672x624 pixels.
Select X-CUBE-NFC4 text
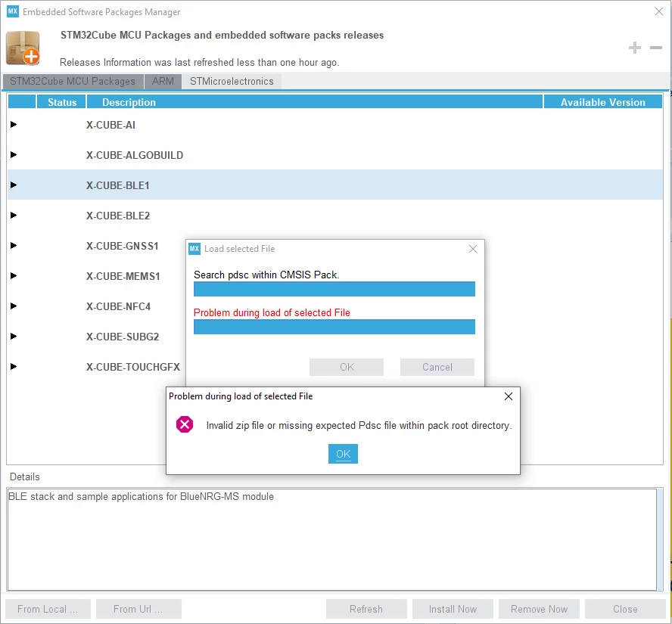click(x=118, y=306)
